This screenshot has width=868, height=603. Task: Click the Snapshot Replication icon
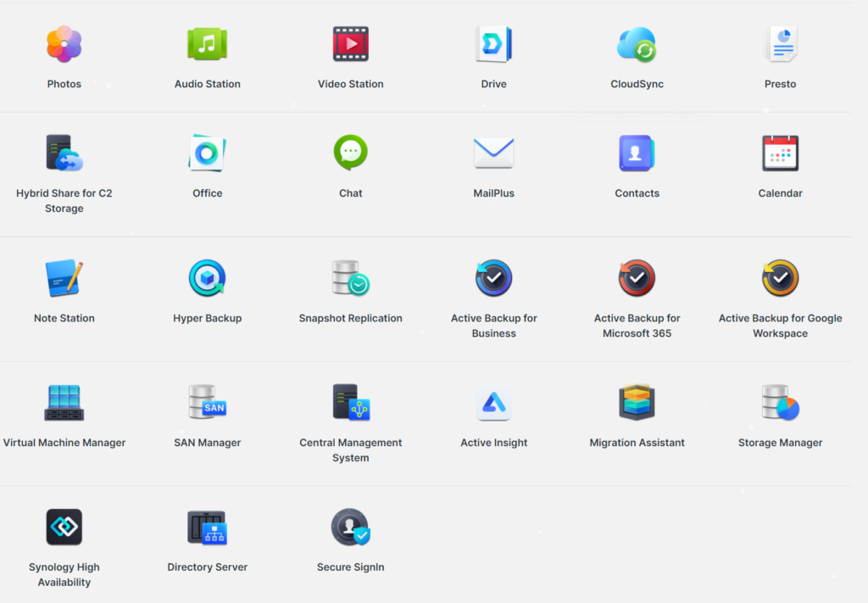point(350,278)
